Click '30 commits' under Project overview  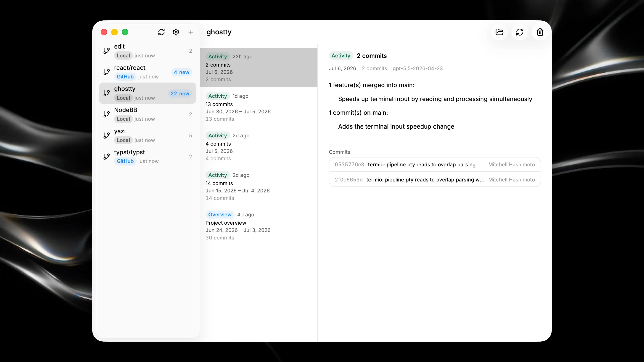click(x=220, y=238)
